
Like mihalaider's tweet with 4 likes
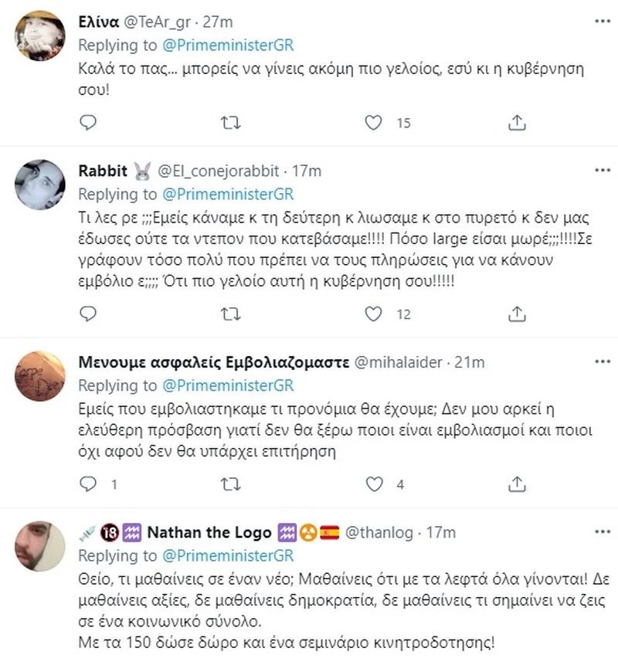click(x=374, y=484)
